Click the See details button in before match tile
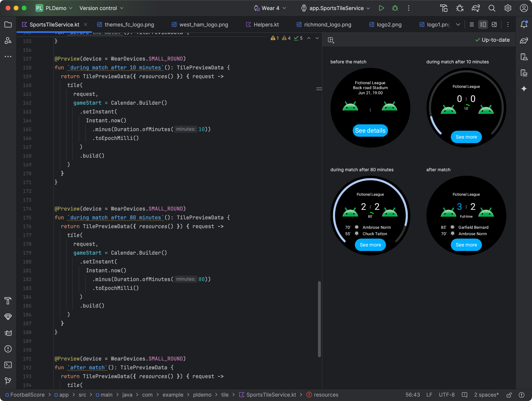The image size is (532, 401). (x=370, y=130)
